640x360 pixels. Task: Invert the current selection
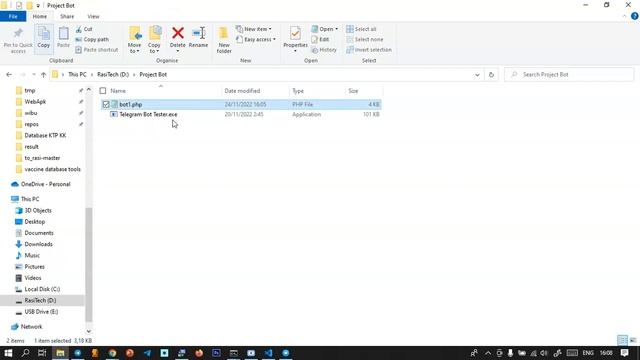369,50
